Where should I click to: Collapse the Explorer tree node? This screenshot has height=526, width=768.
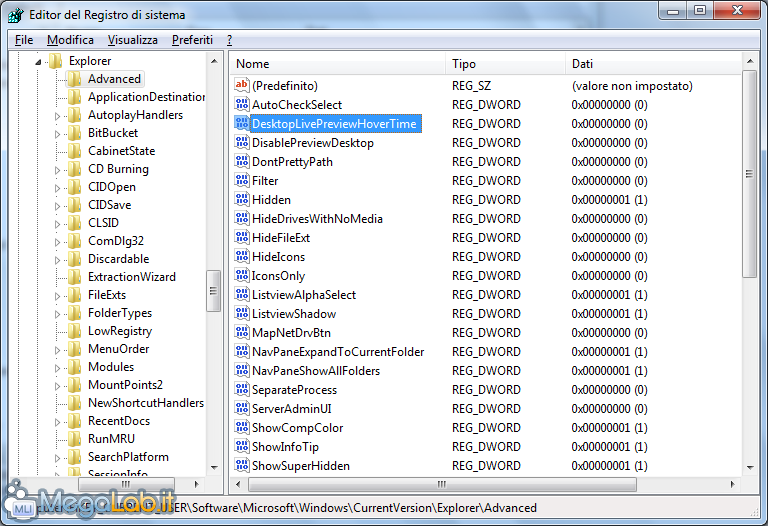[38, 62]
